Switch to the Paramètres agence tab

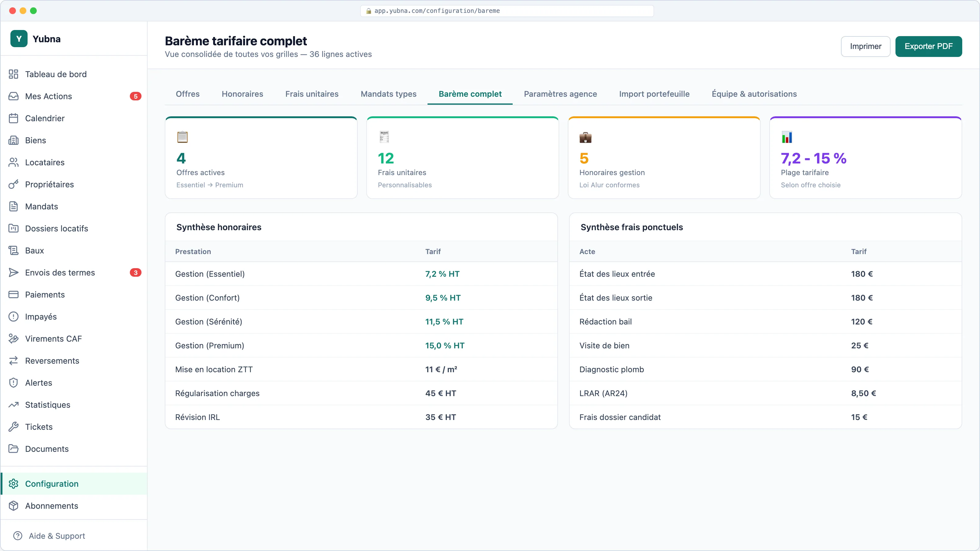coord(560,94)
